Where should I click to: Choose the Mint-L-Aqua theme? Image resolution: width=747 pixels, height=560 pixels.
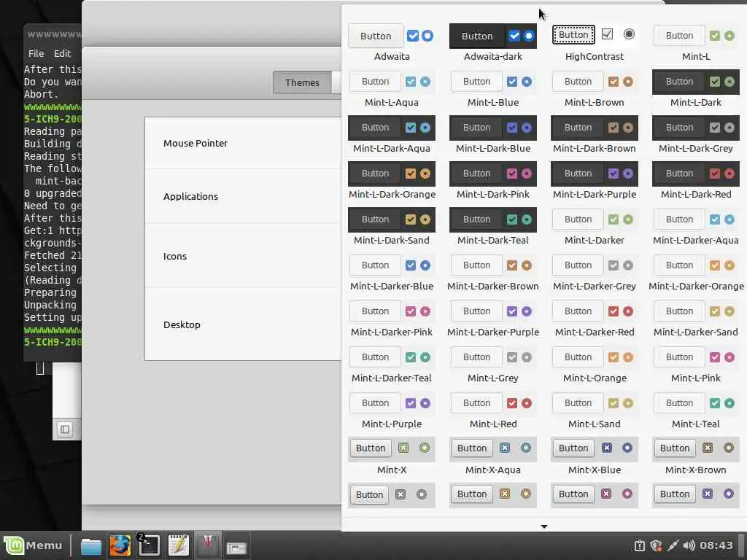[x=392, y=89]
